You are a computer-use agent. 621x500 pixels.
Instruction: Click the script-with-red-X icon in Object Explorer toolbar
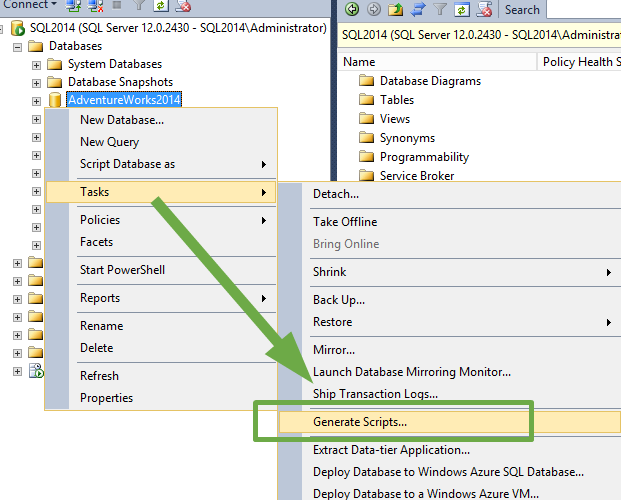click(183, 6)
